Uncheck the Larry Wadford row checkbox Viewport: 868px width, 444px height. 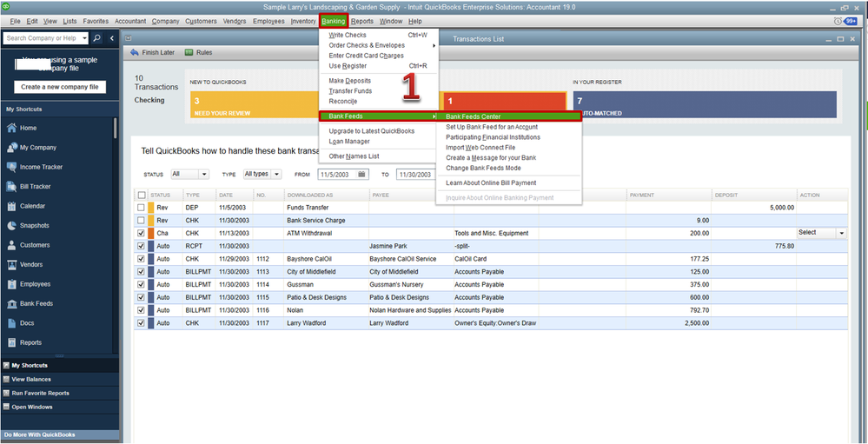(x=141, y=322)
